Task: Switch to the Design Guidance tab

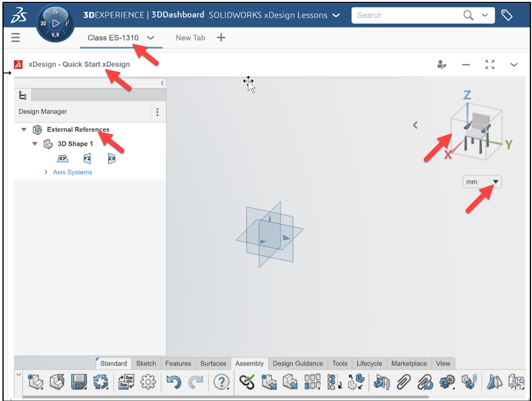Action: tap(297, 363)
